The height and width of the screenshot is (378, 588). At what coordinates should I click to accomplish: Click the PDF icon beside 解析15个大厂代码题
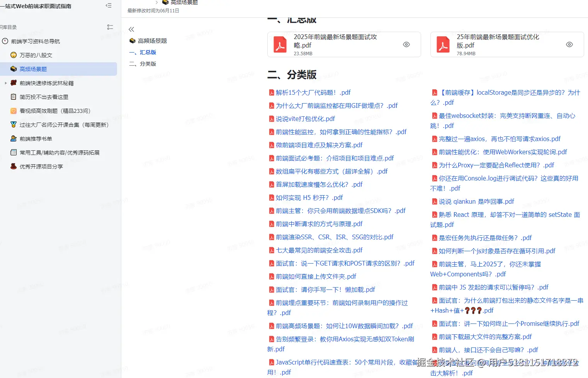coord(272,92)
